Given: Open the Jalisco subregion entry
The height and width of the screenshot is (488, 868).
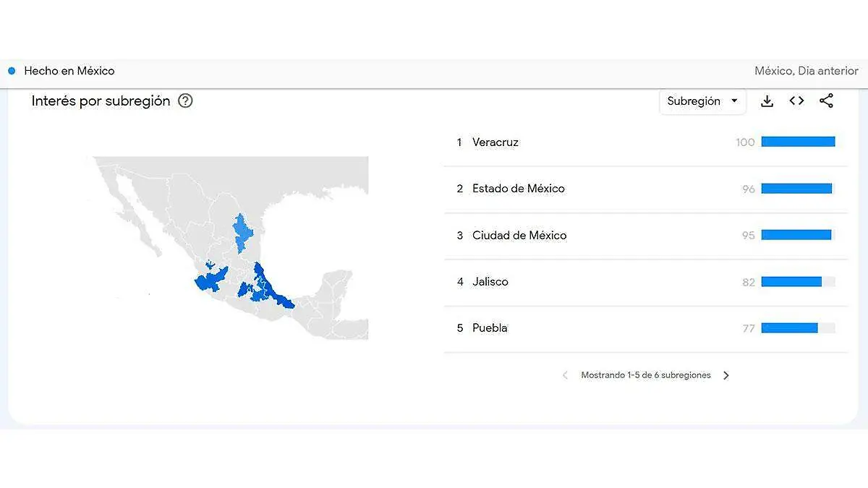Looking at the screenshot, I should tap(490, 281).
